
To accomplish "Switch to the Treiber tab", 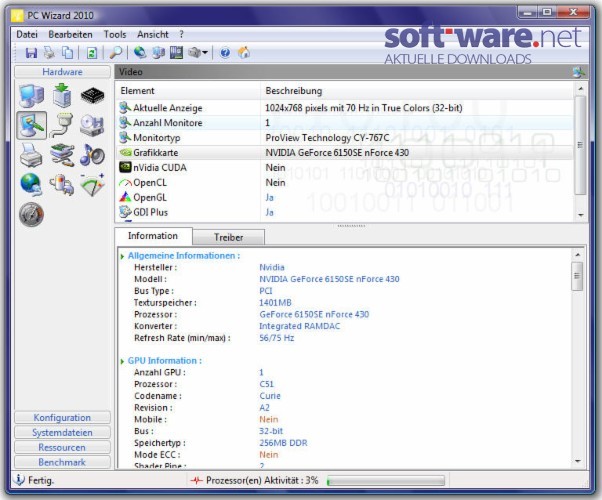I will (x=228, y=237).
